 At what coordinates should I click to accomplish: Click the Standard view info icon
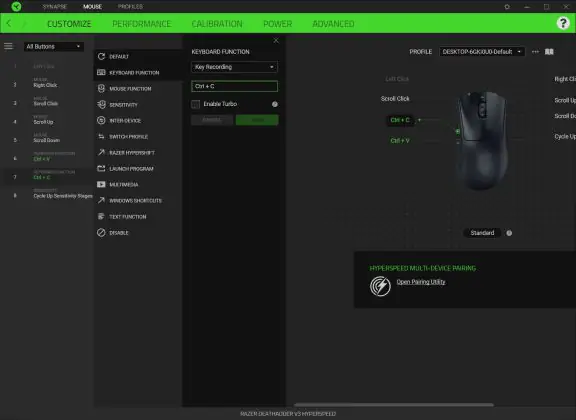click(x=509, y=233)
